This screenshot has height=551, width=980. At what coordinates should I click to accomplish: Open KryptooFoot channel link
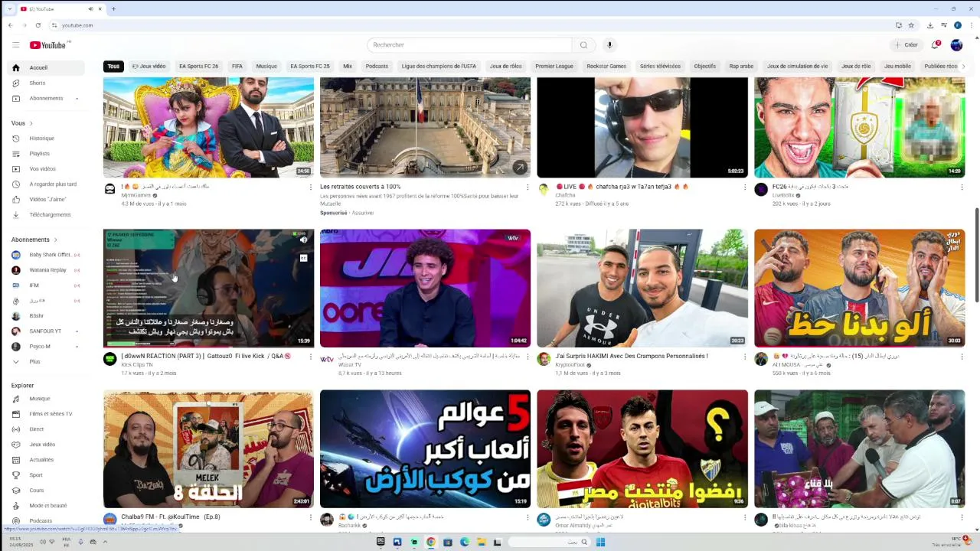click(x=570, y=365)
